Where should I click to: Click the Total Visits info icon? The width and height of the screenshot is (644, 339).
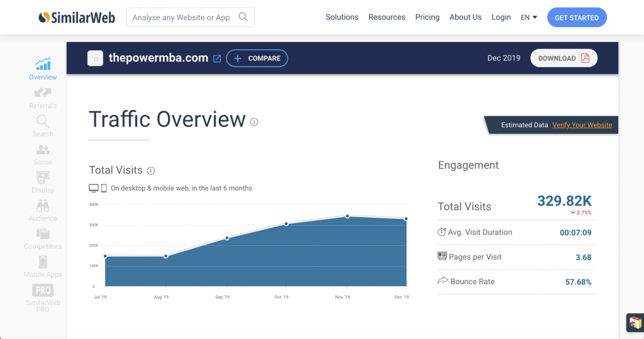click(x=151, y=170)
